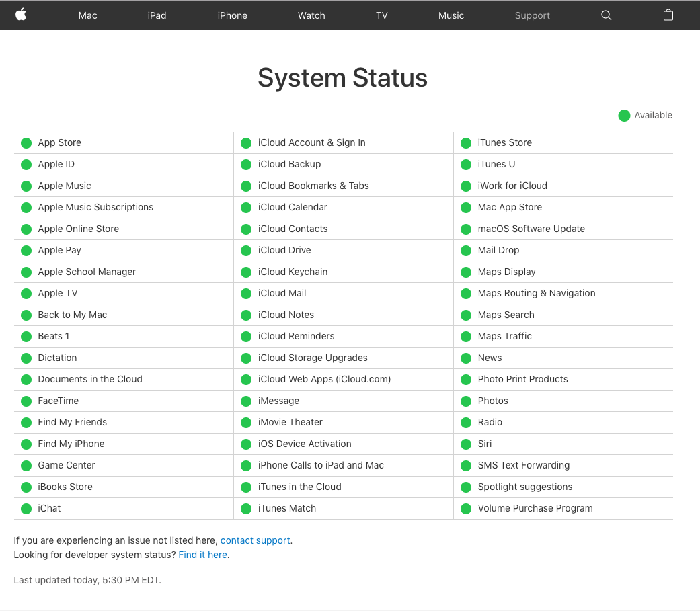Click the Find My iPhone entry
This screenshot has width=700, height=611.
pyautogui.click(x=71, y=444)
